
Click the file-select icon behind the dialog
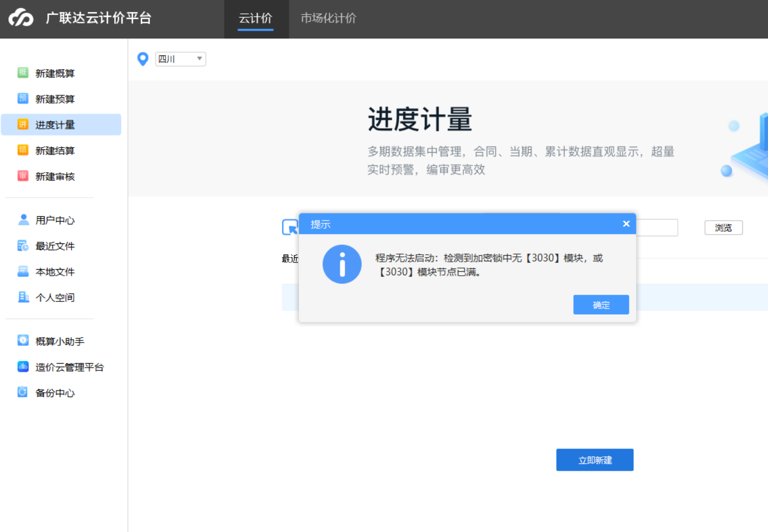(x=290, y=227)
